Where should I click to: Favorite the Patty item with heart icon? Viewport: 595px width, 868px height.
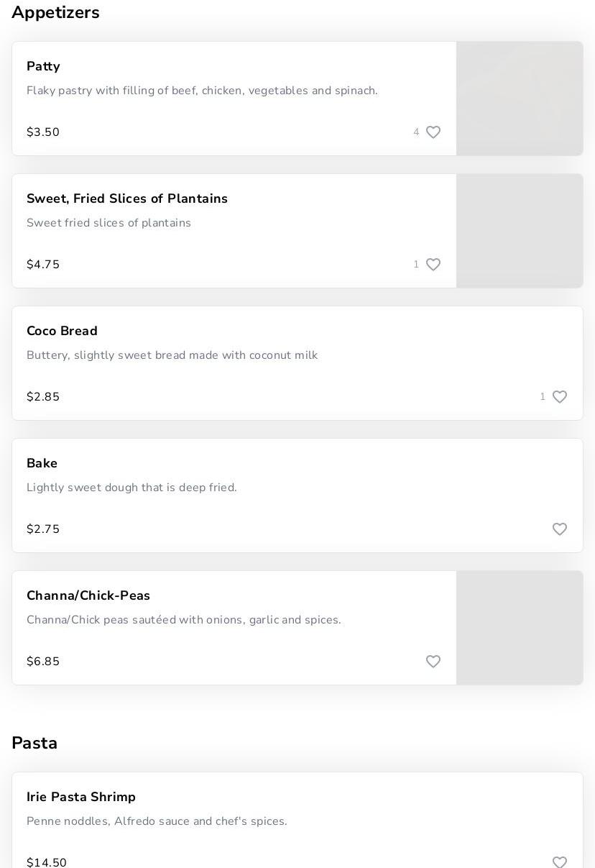click(433, 132)
